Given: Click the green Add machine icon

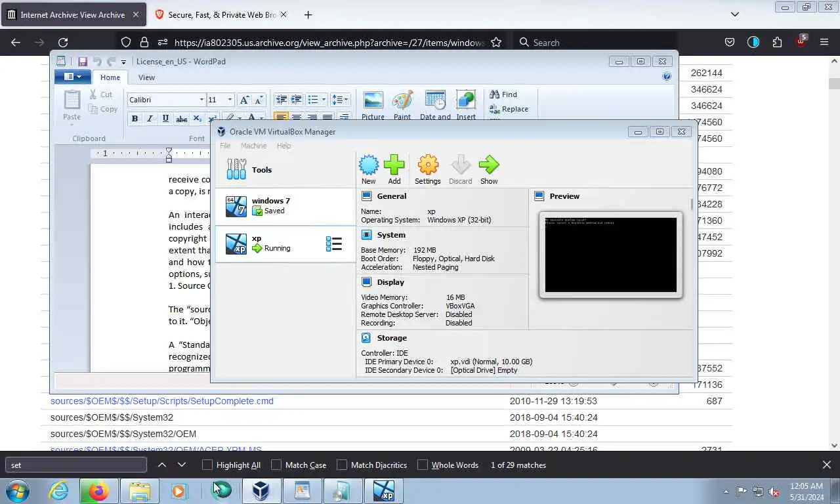Looking at the screenshot, I should point(394,169).
